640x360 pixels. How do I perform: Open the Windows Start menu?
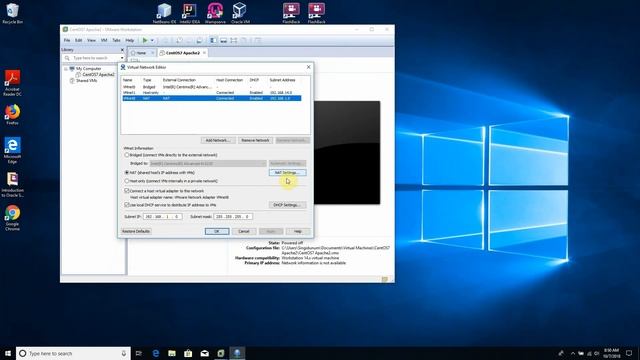(x=8, y=353)
